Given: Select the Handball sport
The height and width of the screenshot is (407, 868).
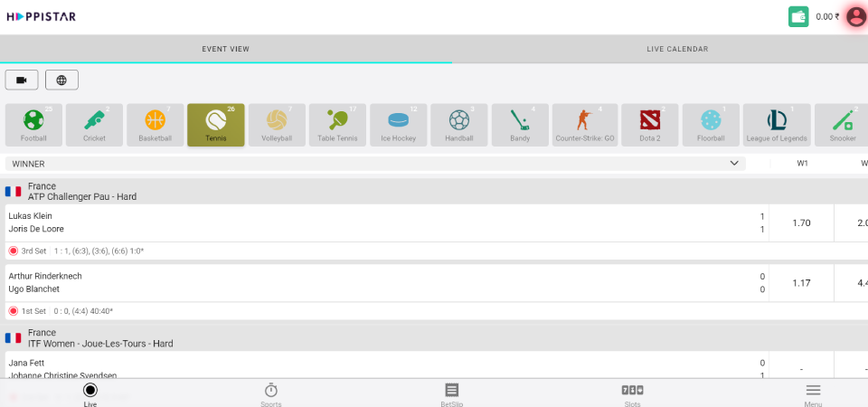Looking at the screenshot, I should tap(459, 125).
